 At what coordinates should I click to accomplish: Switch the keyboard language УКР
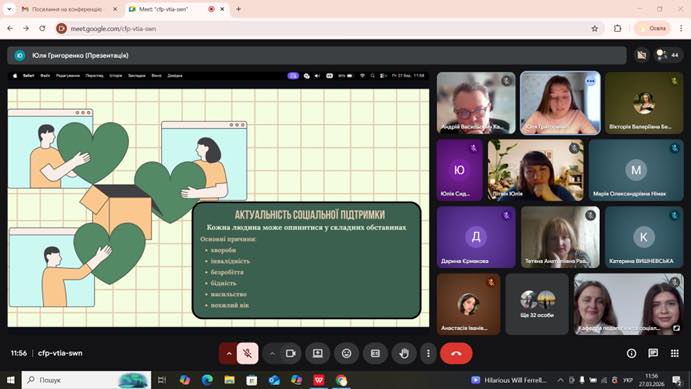click(628, 380)
